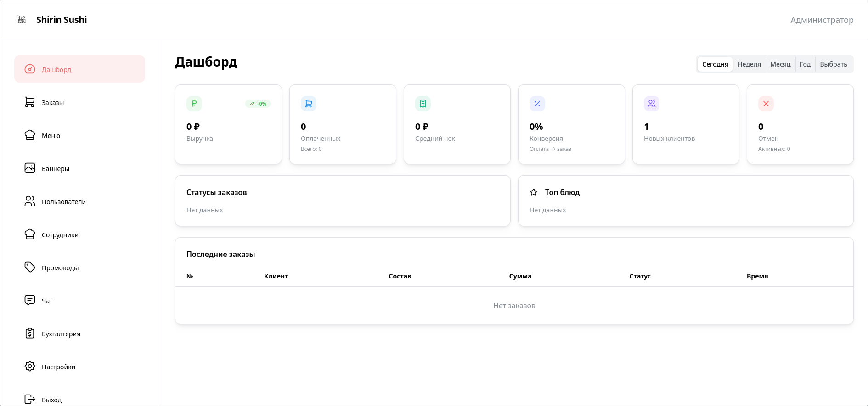868x406 pixels.
Task: Click the Чат speech bubble icon
Action: [30, 300]
